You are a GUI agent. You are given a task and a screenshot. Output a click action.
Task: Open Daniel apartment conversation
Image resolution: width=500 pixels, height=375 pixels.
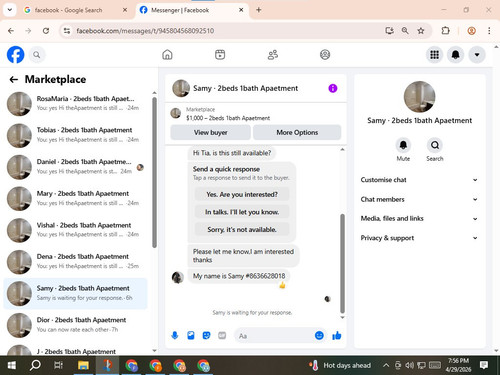coord(75,167)
